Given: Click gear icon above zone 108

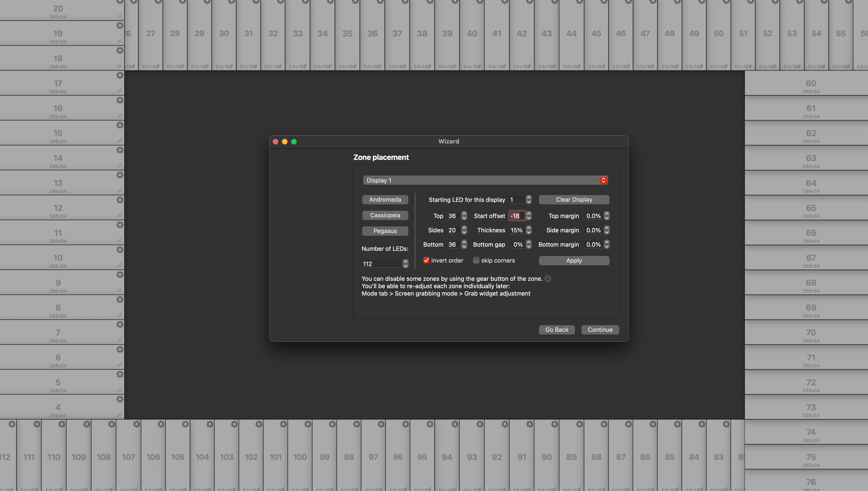Looking at the screenshot, I should (112, 424).
